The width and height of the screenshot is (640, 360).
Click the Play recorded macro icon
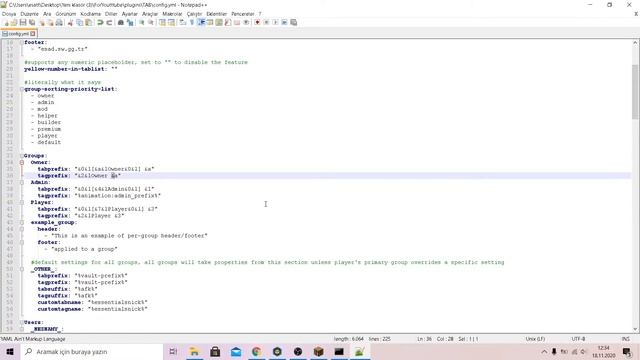coord(275,22)
